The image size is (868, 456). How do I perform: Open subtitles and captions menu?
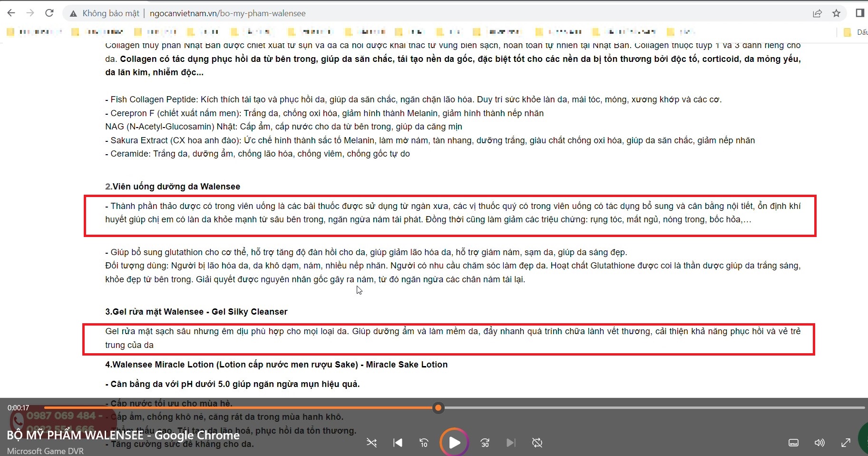[793, 443]
